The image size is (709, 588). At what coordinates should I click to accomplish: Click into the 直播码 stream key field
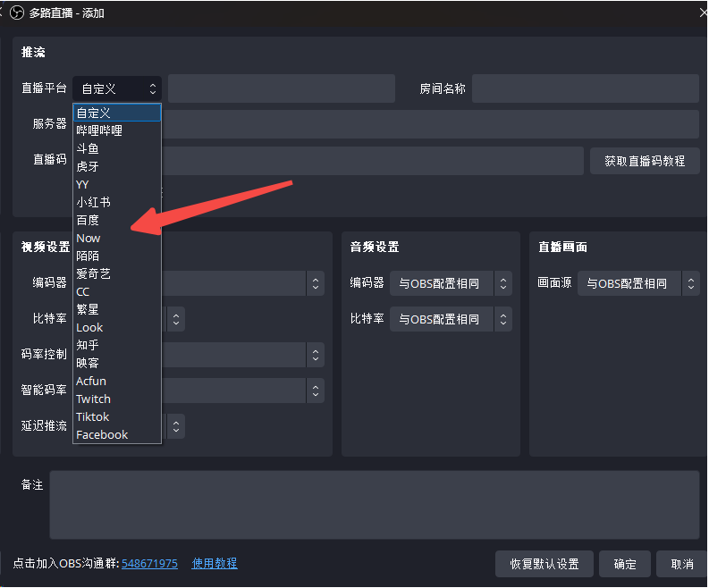tap(373, 161)
